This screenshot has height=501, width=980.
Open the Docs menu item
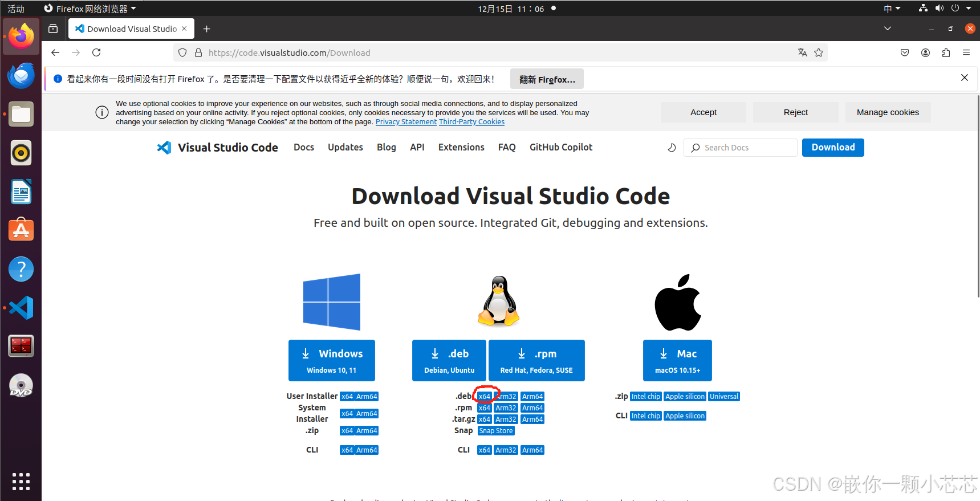click(304, 147)
